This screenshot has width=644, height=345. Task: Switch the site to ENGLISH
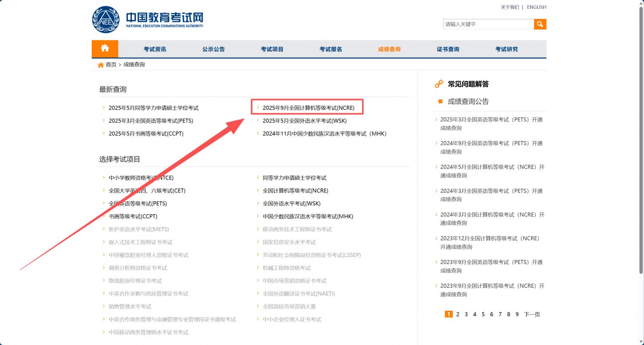pyautogui.click(x=536, y=7)
